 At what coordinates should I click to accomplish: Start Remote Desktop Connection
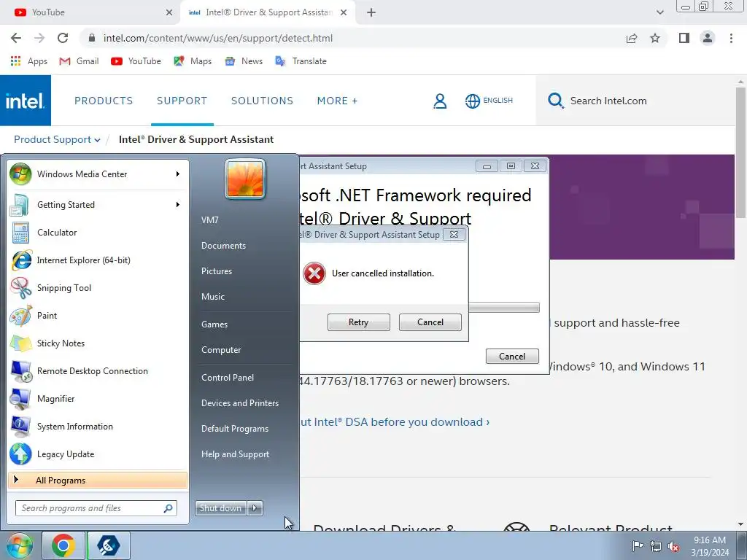pyautogui.click(x=98, y=371)
